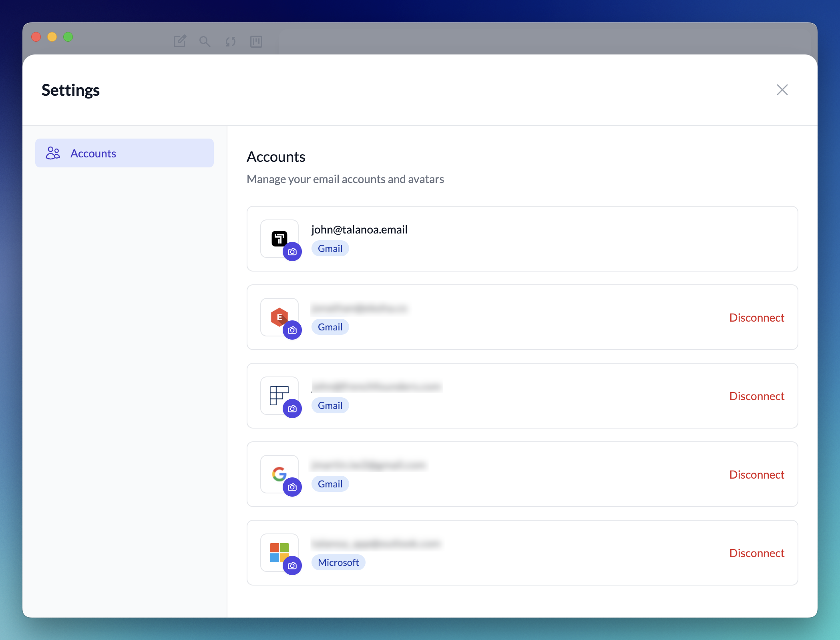The height and width of the screenshot is (640, 840).
Task: Open search using the magnifier toolbar icon
Action: click(205, 42)
